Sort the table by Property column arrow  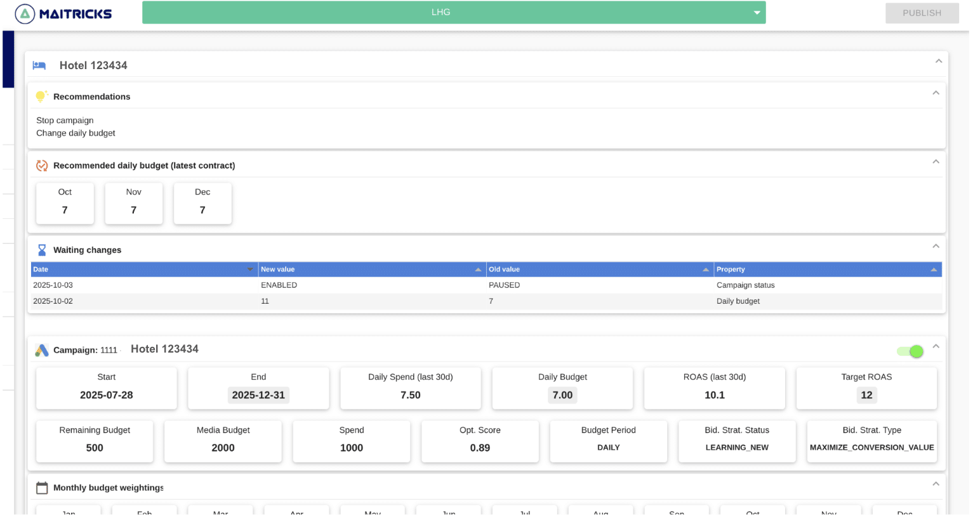click(933, 270)
